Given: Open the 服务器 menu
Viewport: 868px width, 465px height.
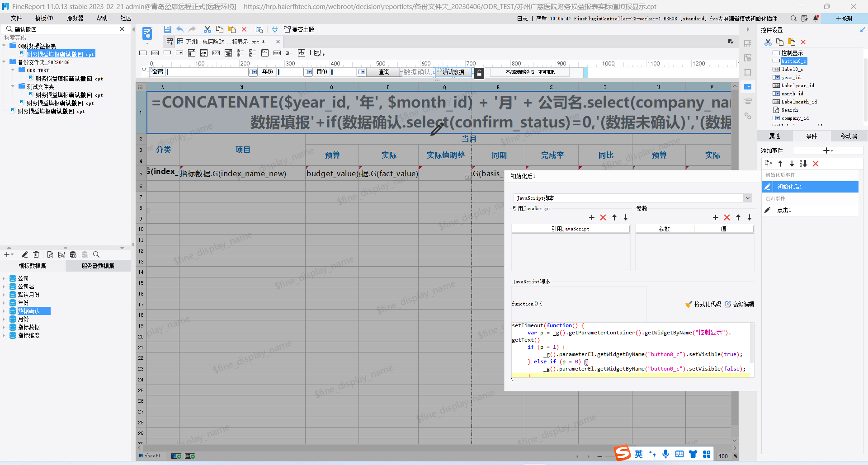Looking at the screenshot, I should pos(75,19).
